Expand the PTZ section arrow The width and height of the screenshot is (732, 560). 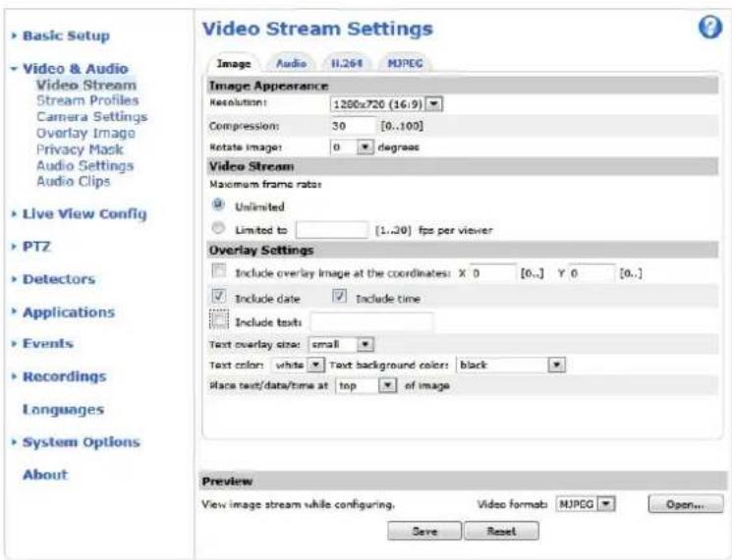(x=15, y=247)
